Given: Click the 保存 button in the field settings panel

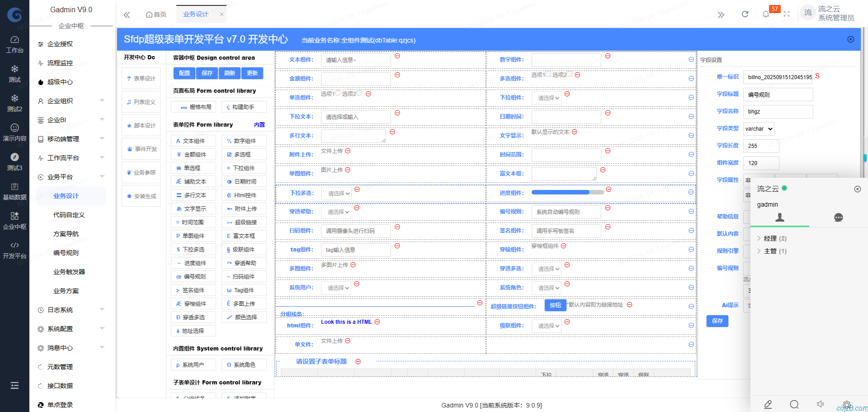Looking at the screenshot, I should pos(717,321).
